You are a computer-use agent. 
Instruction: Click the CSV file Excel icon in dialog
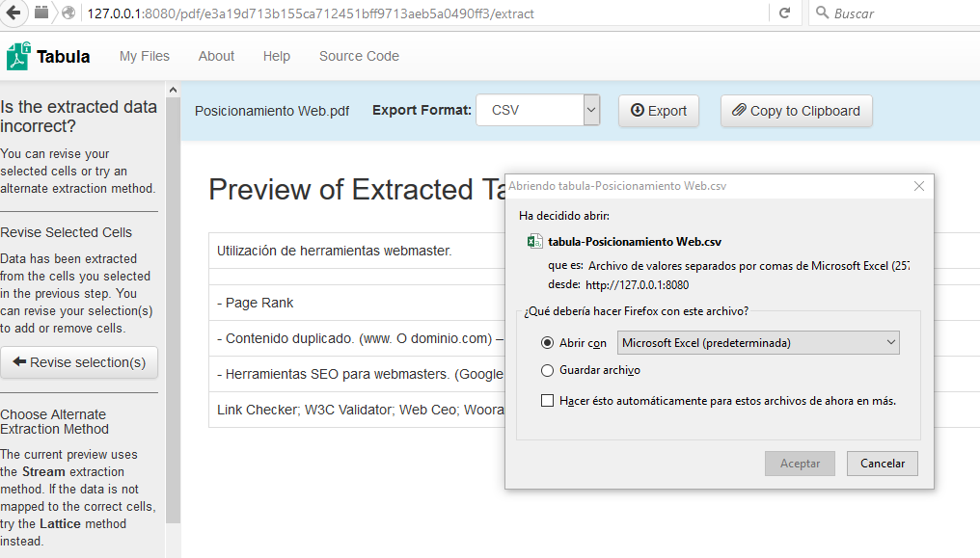pos(535,242)
